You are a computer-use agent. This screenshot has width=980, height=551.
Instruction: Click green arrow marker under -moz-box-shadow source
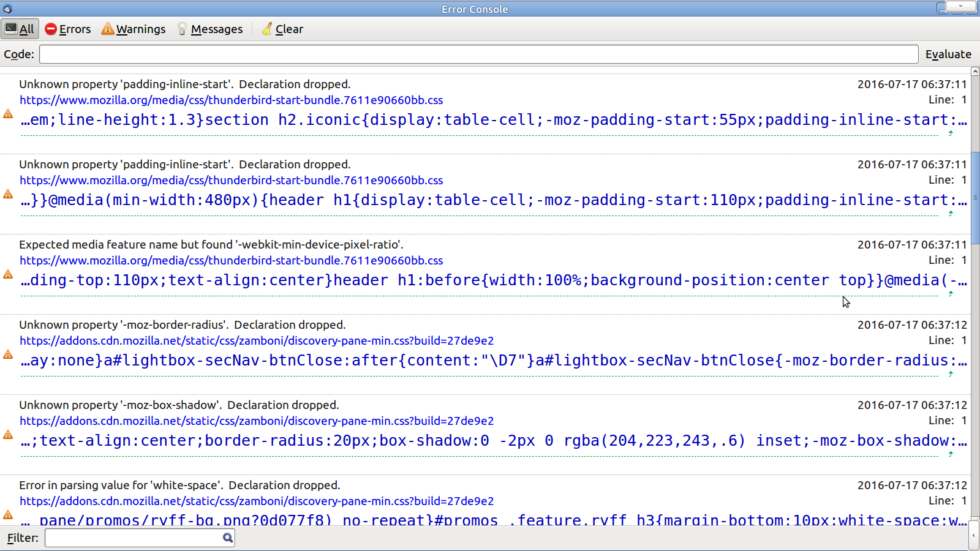pos(951,454)
